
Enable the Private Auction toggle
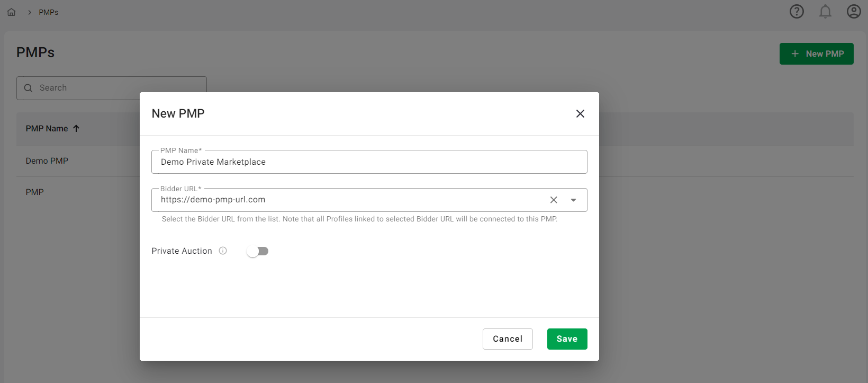[258, 251]
